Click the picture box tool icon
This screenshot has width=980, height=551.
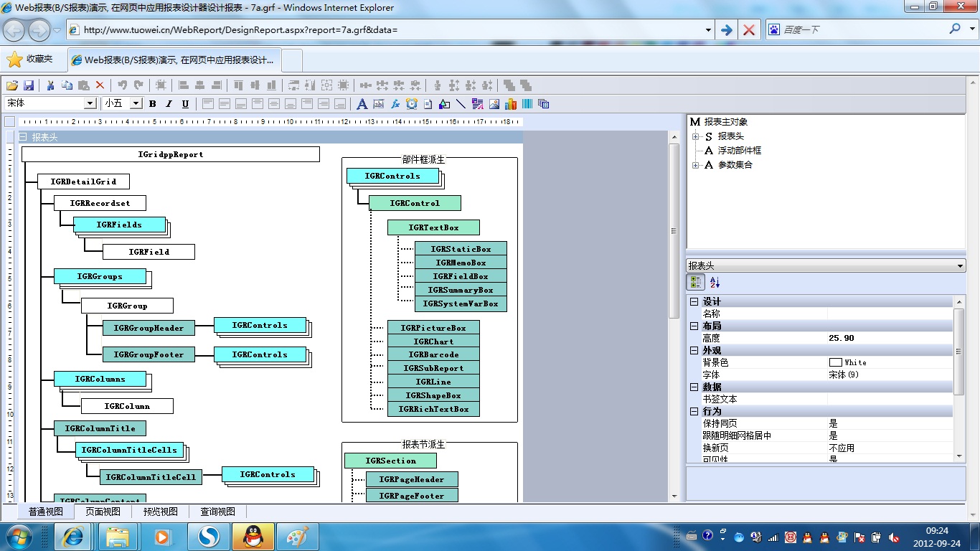point(494,104)
